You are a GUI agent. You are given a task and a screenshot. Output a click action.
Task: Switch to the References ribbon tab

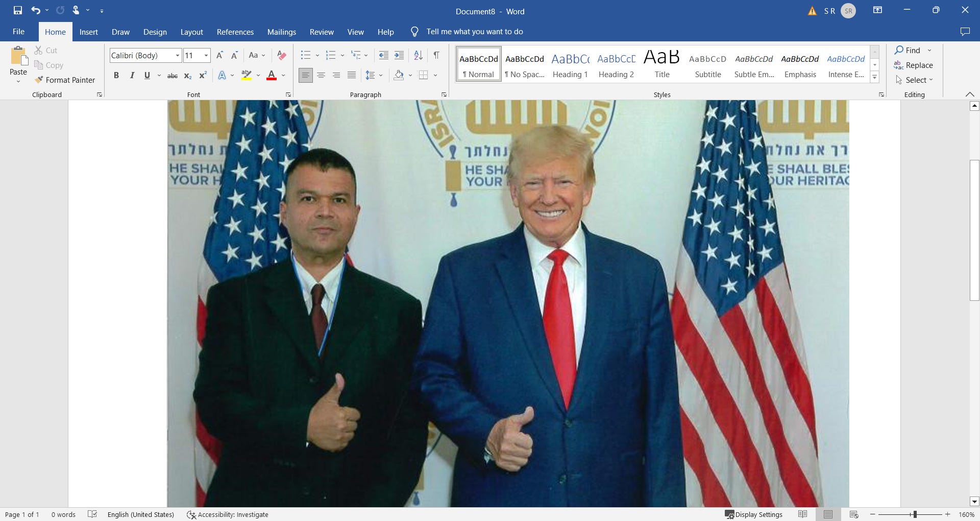point(235,32)
